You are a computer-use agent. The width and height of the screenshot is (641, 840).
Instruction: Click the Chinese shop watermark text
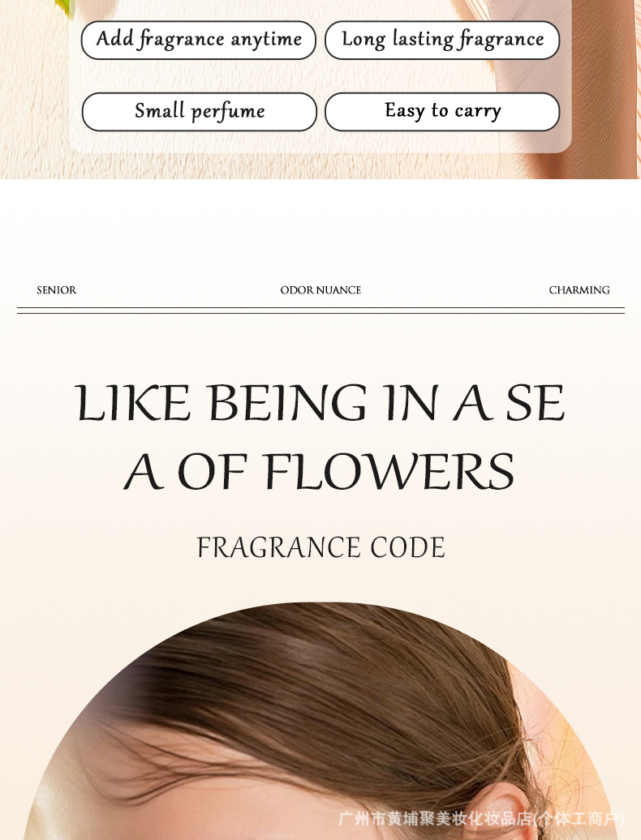[x=480, y=819]
